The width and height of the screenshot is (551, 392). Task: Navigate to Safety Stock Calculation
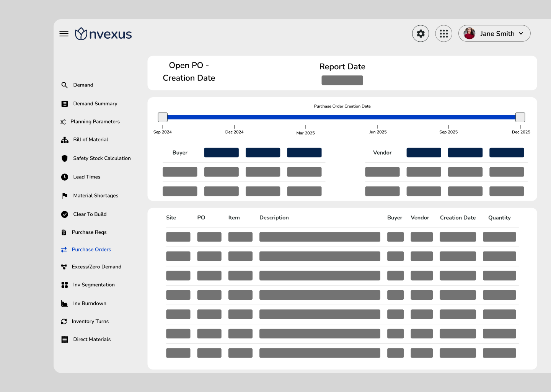102,158
